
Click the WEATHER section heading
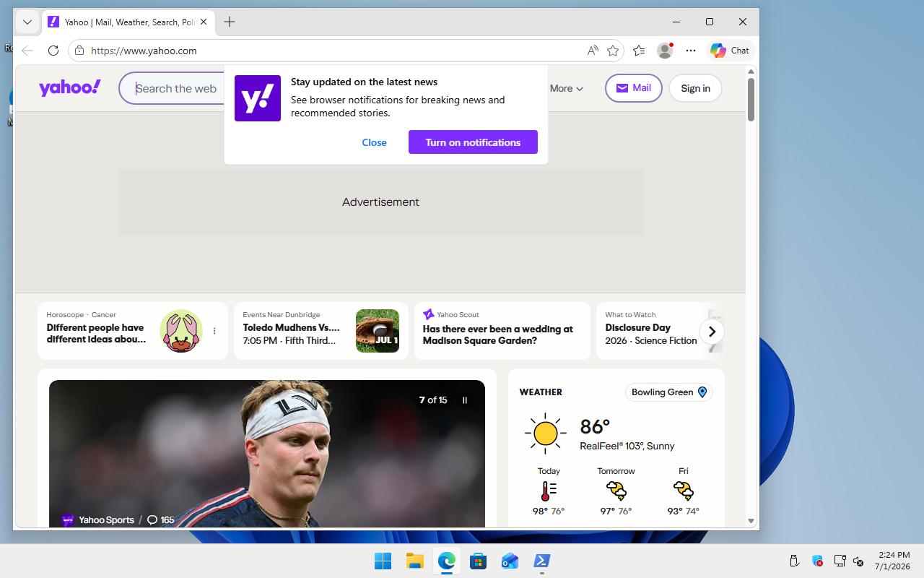541,392
